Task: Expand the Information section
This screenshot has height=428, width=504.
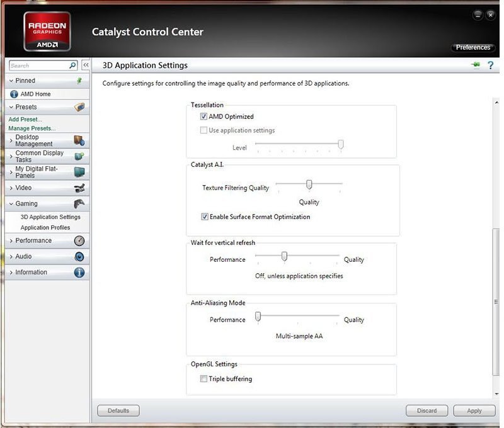Action: tap(11, 273)
